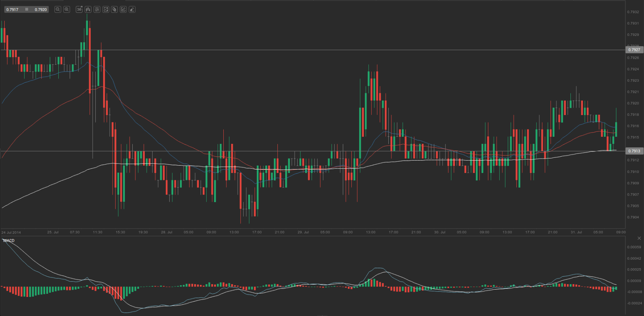This screenshot has height=316, width=644.
Task: Click the MACD panel label
Action: click(x=9, y=241)
